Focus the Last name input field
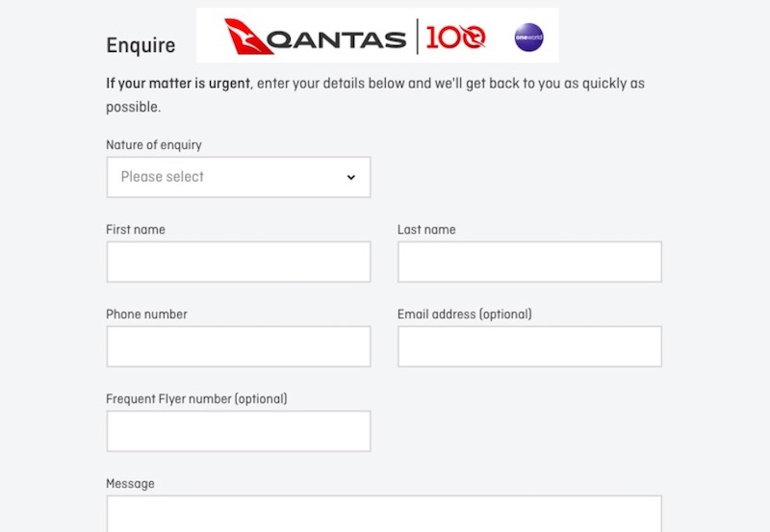Screen dimensions: 770x532 [x=529, y=262]
